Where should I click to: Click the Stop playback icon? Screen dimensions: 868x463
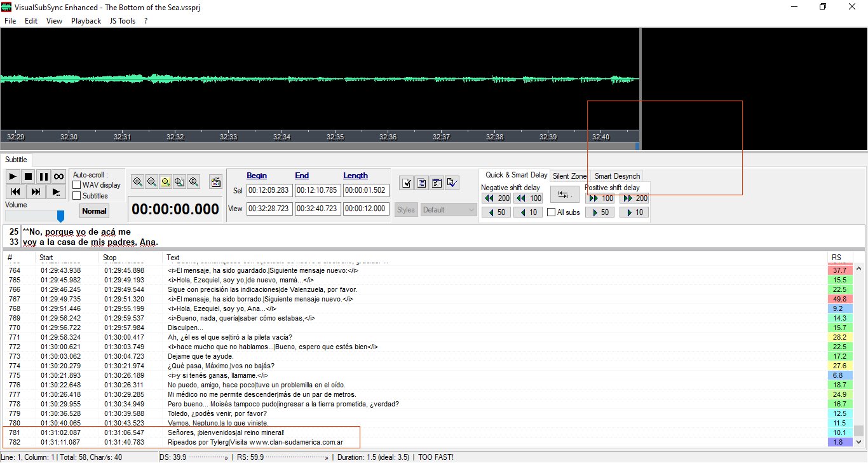click(28, 176)
